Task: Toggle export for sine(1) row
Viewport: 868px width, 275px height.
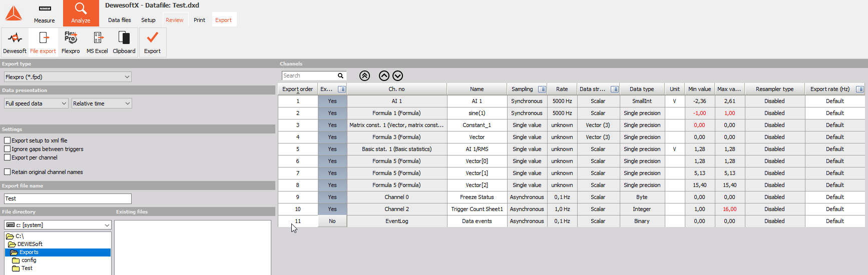Action: pyautogui.click(x=332, y=113)
